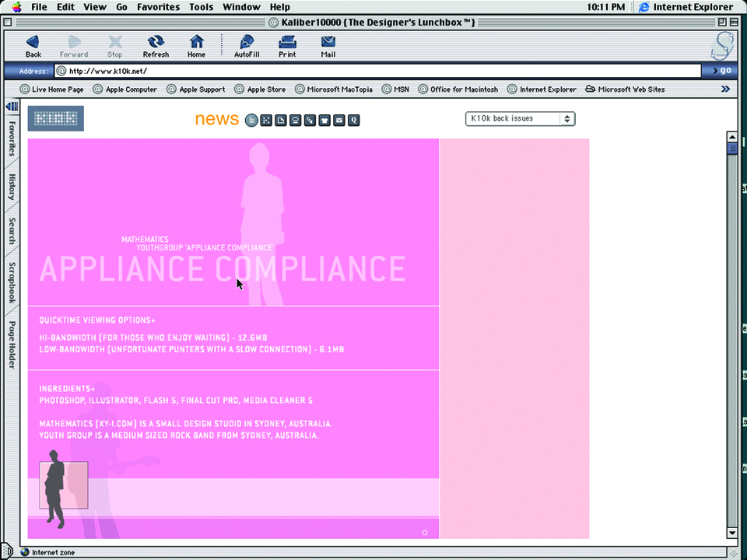Click the window zoom box
The width and height of the screenshot is (747, 560).
coord(722,22)
